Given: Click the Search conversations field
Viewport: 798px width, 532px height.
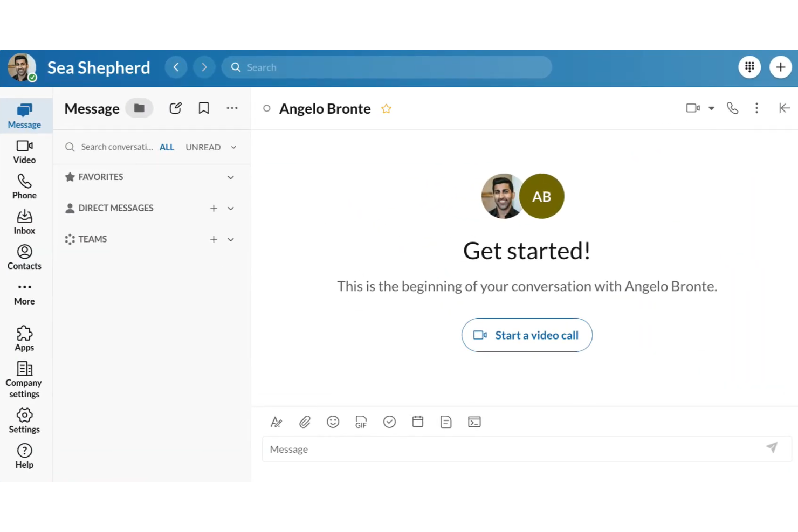Looking at the screenshot, I should (109, 147).
